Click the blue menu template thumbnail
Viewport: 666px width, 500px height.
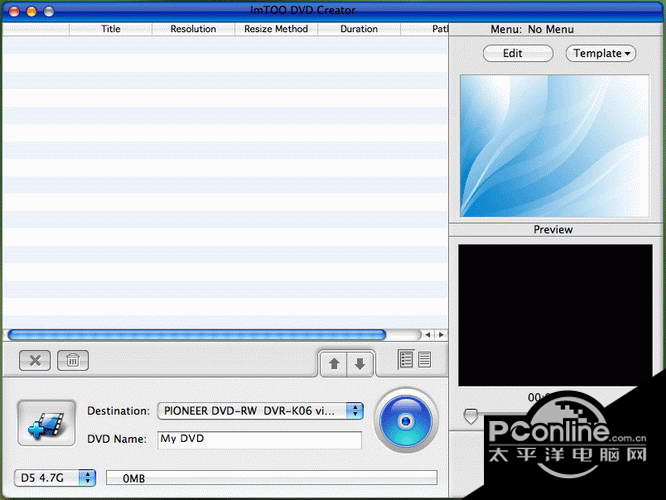tap(555, 146)
